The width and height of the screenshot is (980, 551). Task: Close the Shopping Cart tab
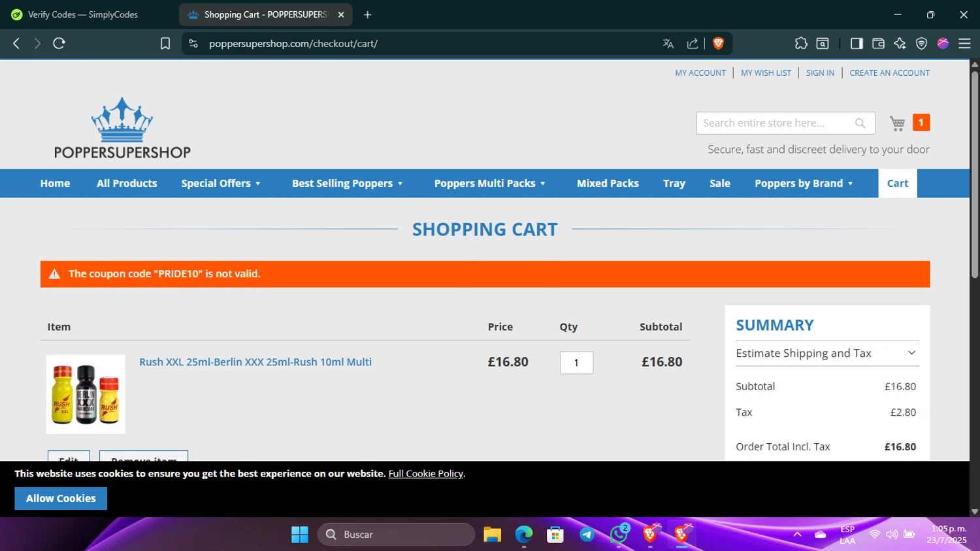pos(341,14)
